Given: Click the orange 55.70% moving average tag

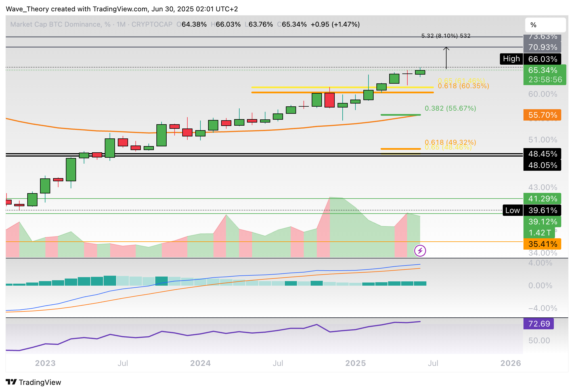Looking at the screenshot, I should (x=542, y=115).
